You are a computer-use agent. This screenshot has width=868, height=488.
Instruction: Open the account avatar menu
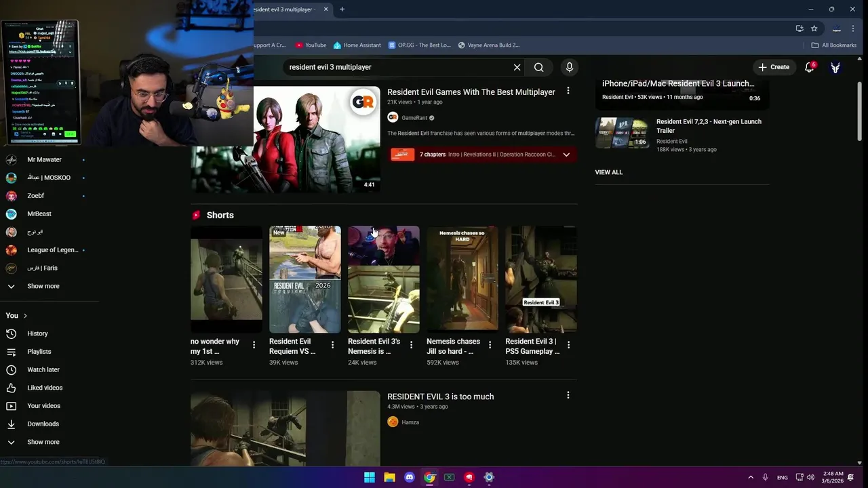(835, 67)
